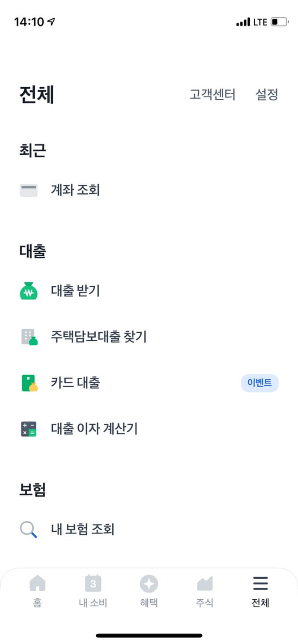The height and width of the screenshot is (644, 298).
Task: Tap the calendar icon above 내 소비
Action: (x=93, y=583)
